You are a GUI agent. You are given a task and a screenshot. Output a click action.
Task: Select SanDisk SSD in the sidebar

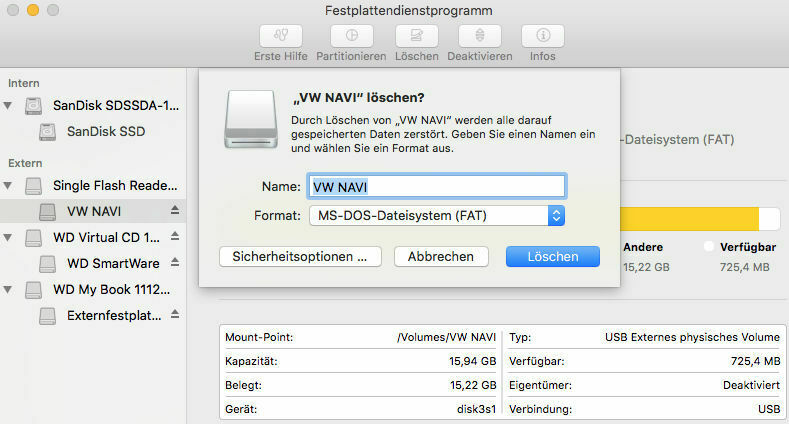coord(106,132)
